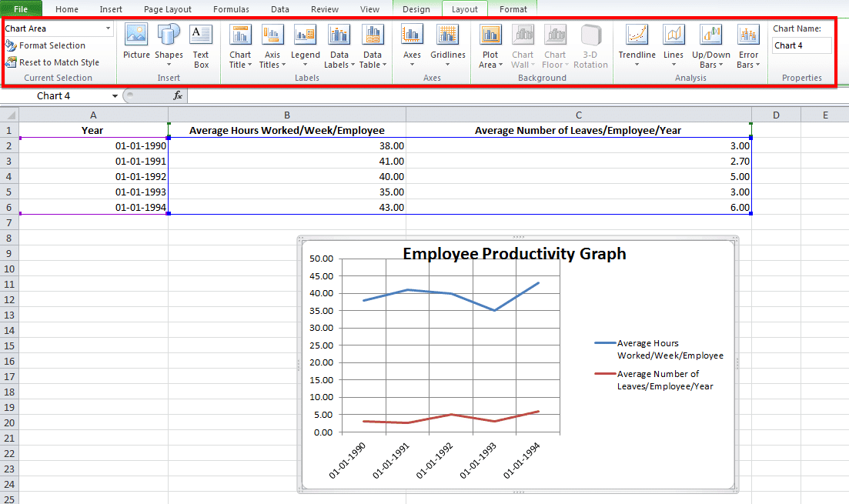This screenshot has width=849, height=504.
Task: Open the Up/Down Bars menu
Action: (x=711, y=47)
